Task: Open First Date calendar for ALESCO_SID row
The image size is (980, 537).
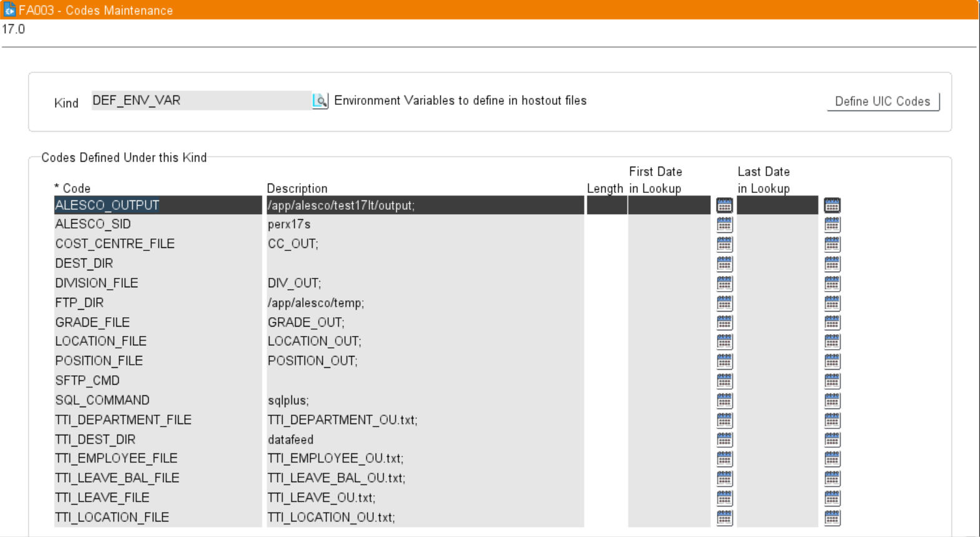Action: (x=724, y=224)
